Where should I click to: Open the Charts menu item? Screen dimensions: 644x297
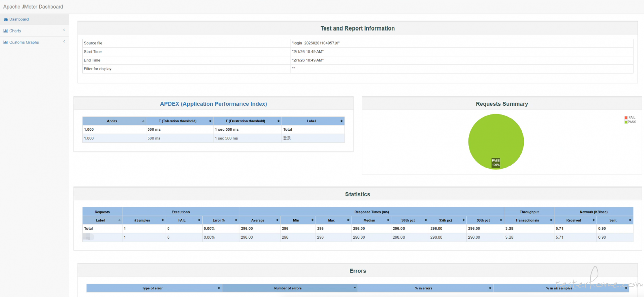coord(15,31)
